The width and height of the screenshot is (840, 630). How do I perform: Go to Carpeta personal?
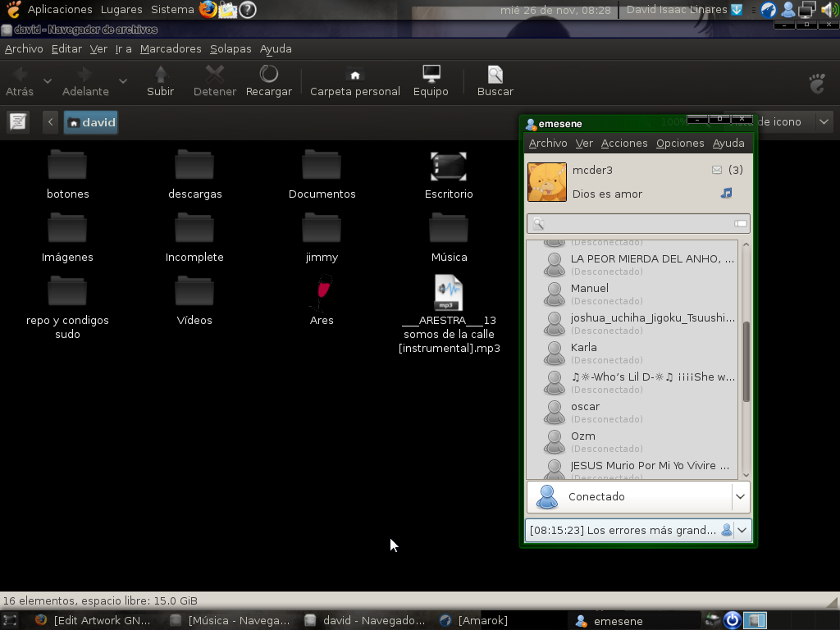pyautogui.click(x=355, y=81)
